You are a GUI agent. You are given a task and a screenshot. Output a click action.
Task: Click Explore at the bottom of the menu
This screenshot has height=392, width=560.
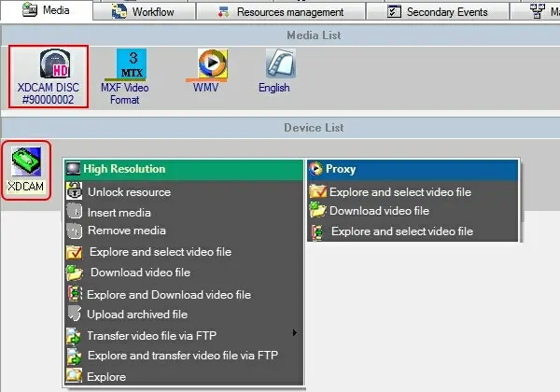[x=106, y=377]
